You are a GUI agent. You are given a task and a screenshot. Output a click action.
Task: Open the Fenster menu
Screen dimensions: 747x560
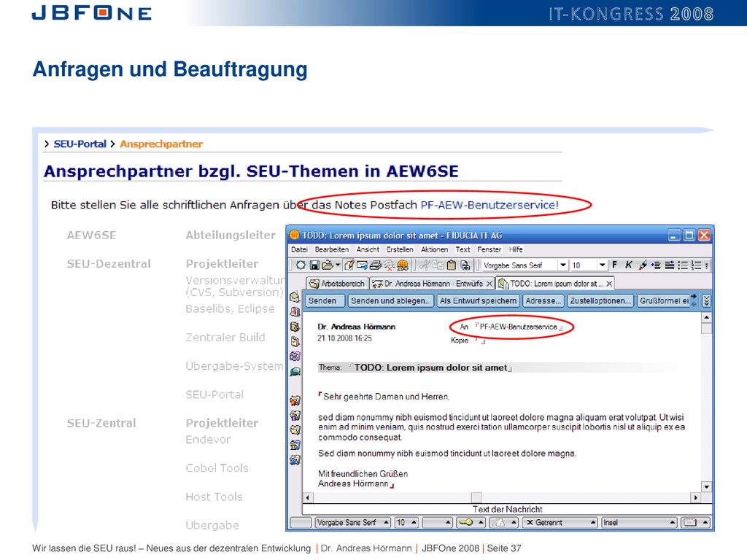tap(489, 249)
